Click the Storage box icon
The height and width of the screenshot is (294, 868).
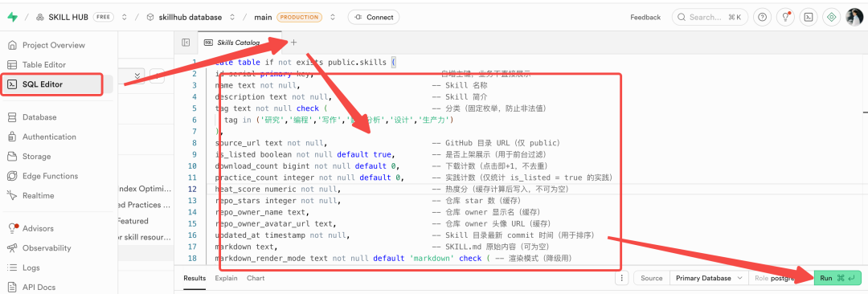click(12, 157)
